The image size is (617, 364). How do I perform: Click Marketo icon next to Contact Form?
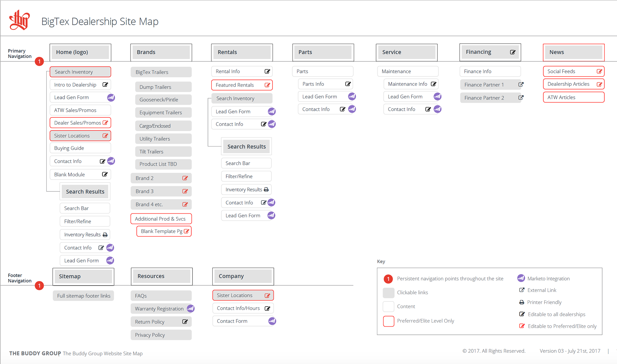[x=272, y=321]
